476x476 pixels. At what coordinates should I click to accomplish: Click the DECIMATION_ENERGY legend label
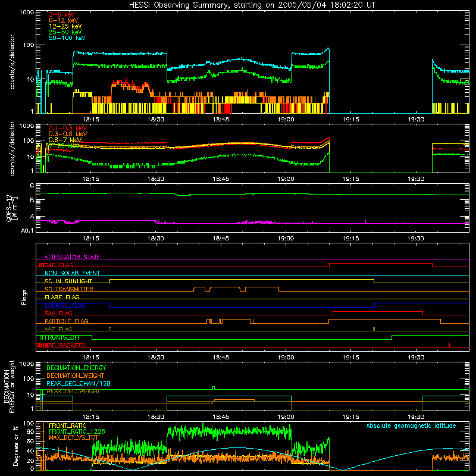76,368
